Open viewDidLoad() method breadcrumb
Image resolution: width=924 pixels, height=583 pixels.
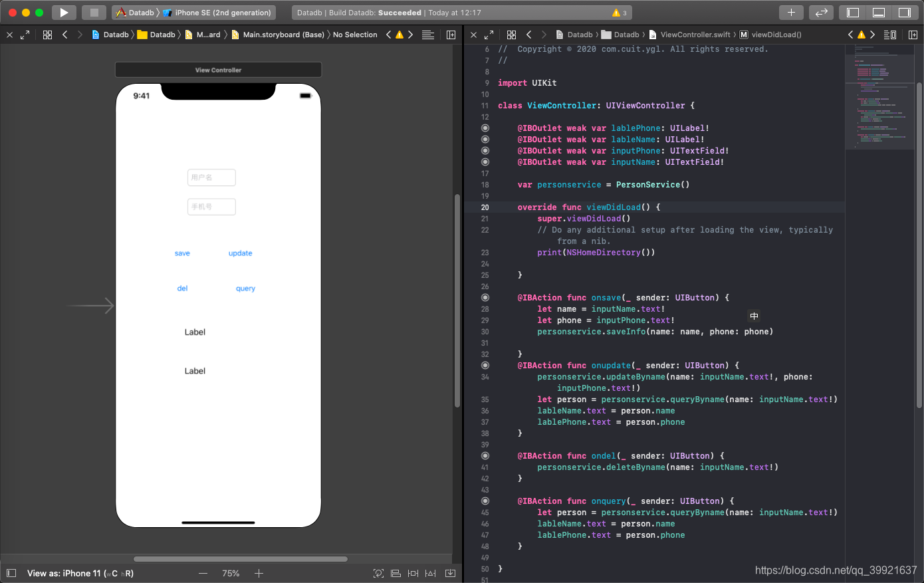click(770, 35)
